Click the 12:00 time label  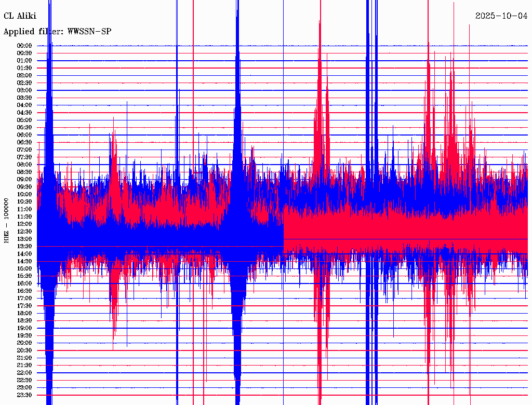point(24,224)
